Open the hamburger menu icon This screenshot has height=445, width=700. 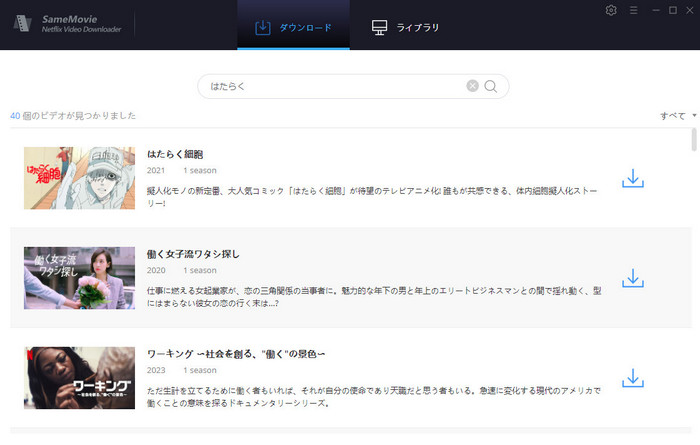[x=633, y=10]
